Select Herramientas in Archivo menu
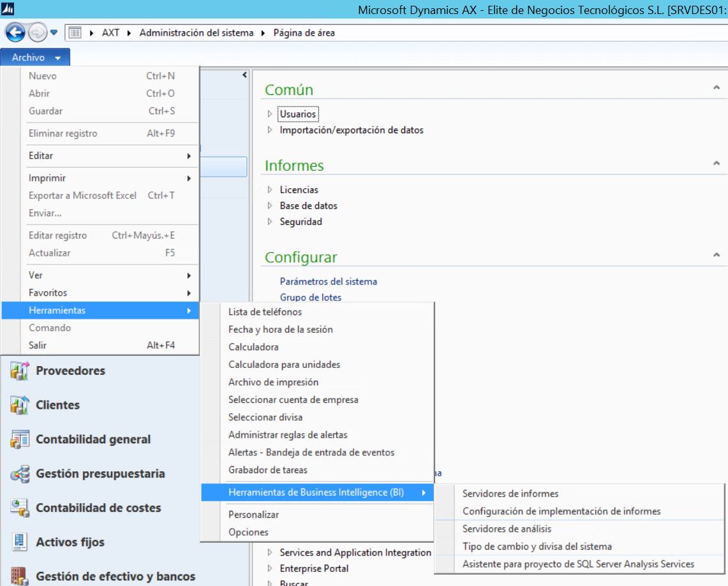This screenshot has height=586, width=728. tap(100, 311)
